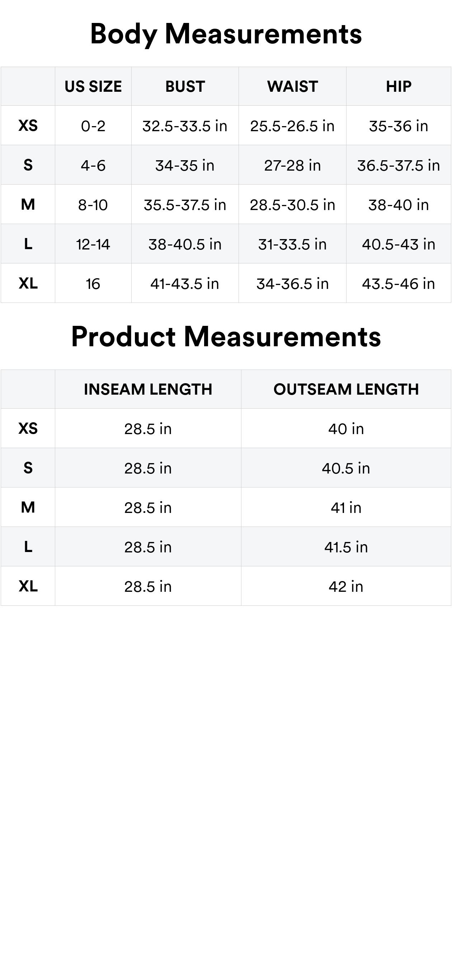The image size is (452, 980).
Task: Click the 41.5 in outseam length cell
Action: point(346,547)
